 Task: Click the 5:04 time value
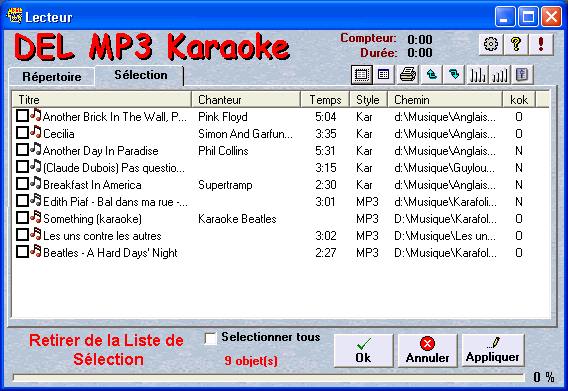click(326, 117)
